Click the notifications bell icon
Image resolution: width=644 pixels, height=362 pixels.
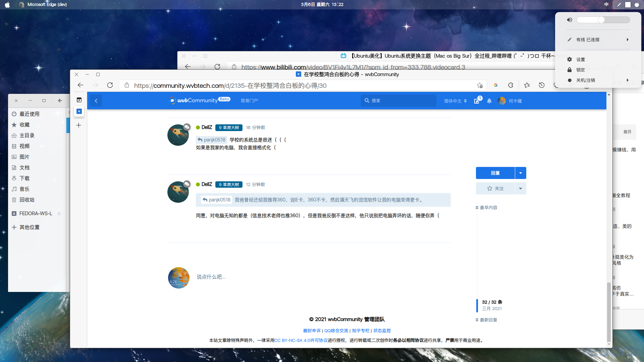click(489, 101)
